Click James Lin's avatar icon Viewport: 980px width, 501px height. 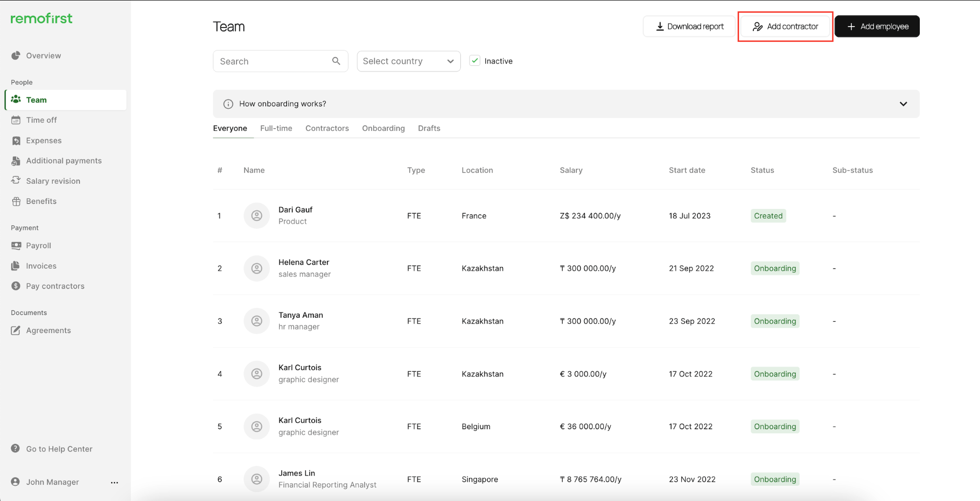257,479
